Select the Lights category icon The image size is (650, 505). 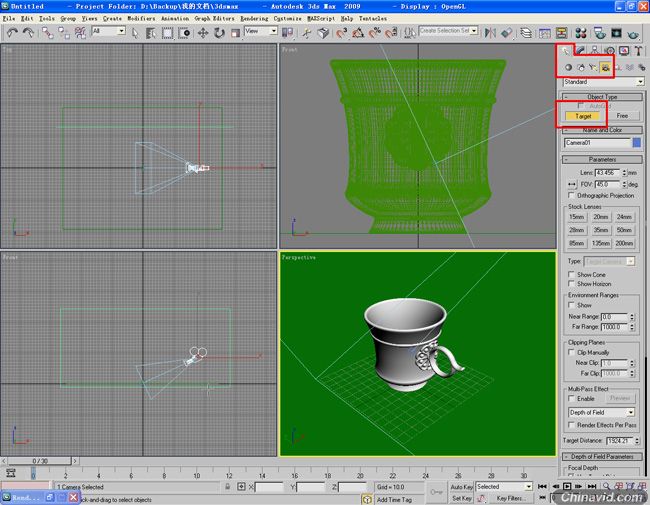pos(593,67)
